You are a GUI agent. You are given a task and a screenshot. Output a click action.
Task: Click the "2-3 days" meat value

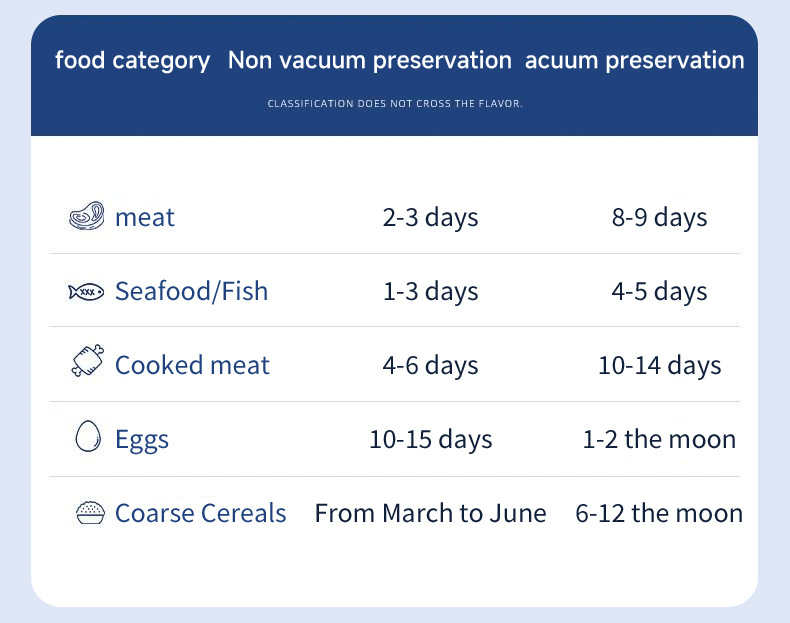click(x=430, y=217)
